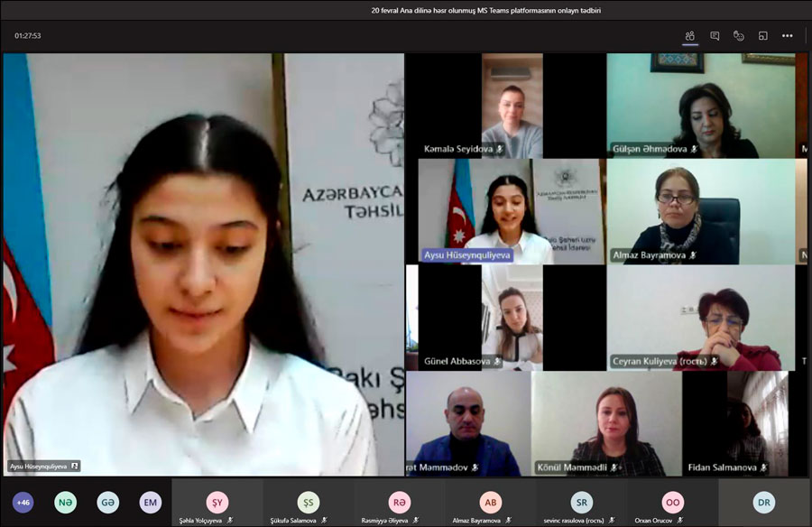Select Ceyran Kuliyeva's video tile
The height and width of the screenshot is (527, 812).
pos(700,316)
